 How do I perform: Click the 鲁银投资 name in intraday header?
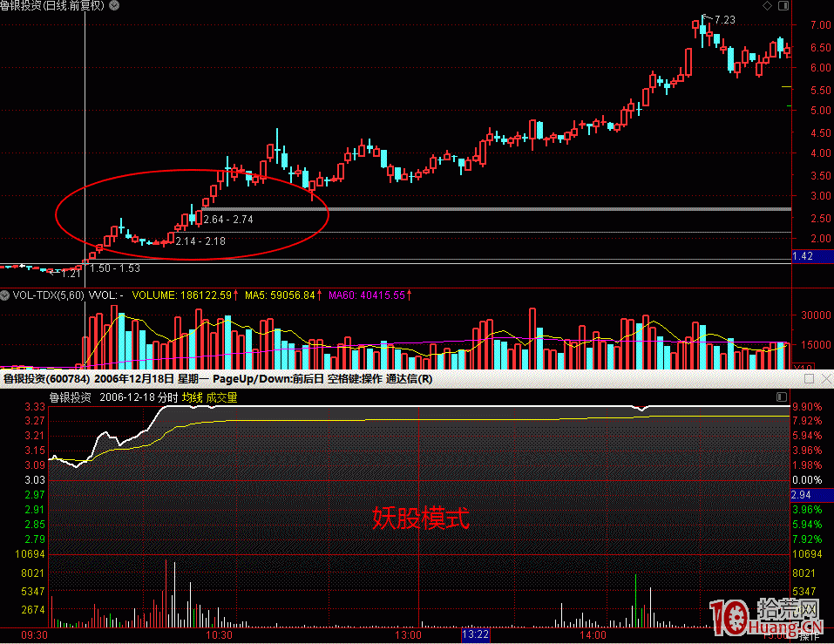tap(71, 397)
